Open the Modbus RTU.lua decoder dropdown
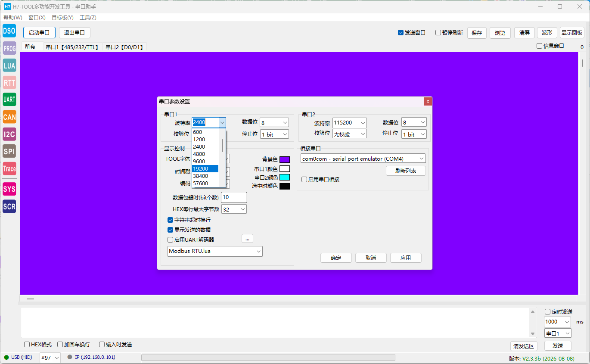The image size is (590, 364). pyautogui.click(x=215, y=251)
